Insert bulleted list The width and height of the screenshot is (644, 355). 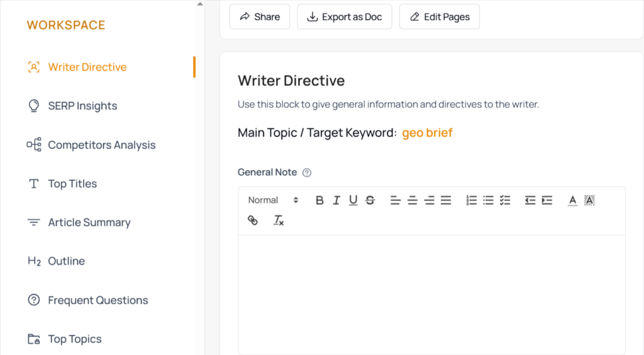pyautogui.click(x=488, y=200)
